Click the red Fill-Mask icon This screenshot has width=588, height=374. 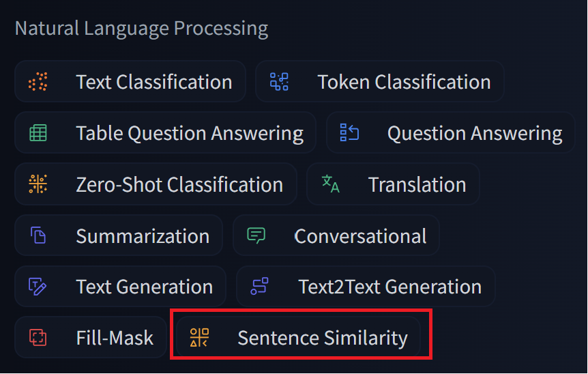click(x=38, y=338)
